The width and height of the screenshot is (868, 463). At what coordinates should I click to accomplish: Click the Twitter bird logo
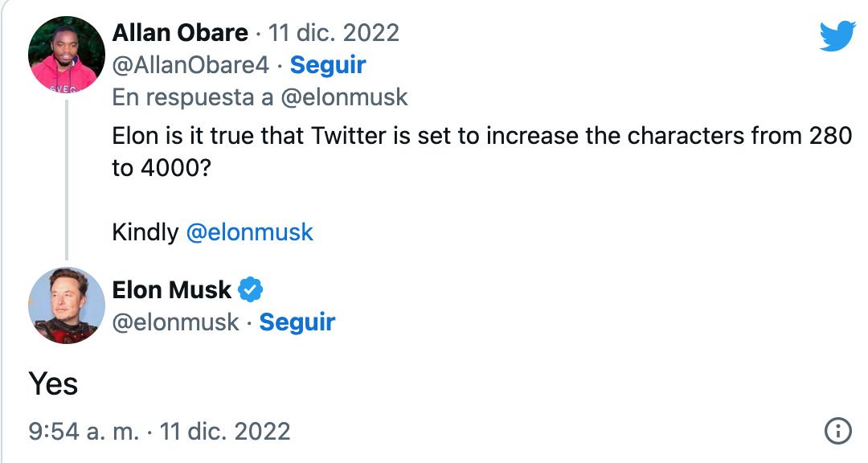coord(839,35)
